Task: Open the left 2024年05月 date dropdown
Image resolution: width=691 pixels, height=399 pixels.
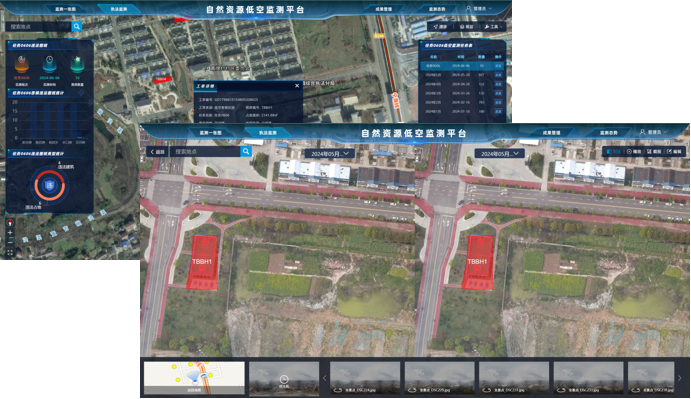Action: (330, 153)
